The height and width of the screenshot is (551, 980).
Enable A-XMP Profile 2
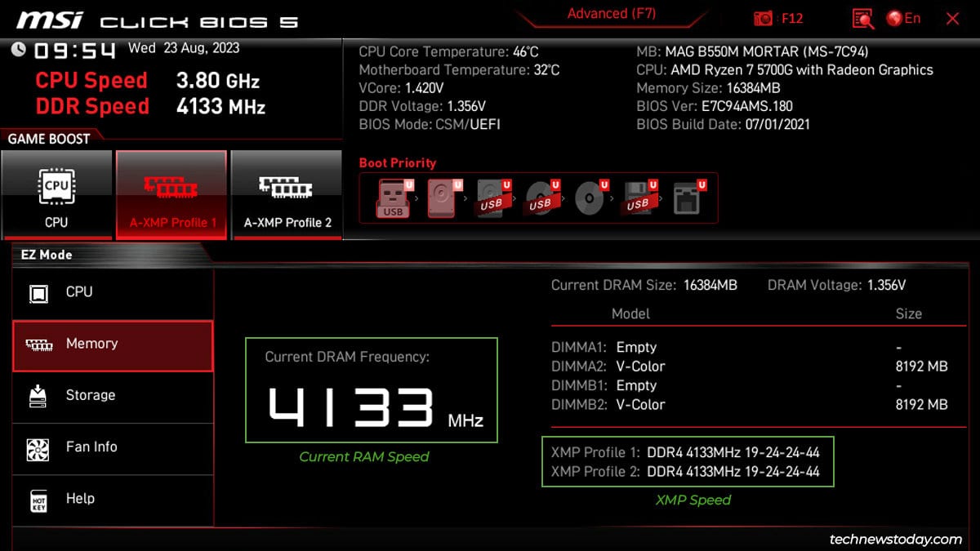pyautogui.click(x=287, y=194)
